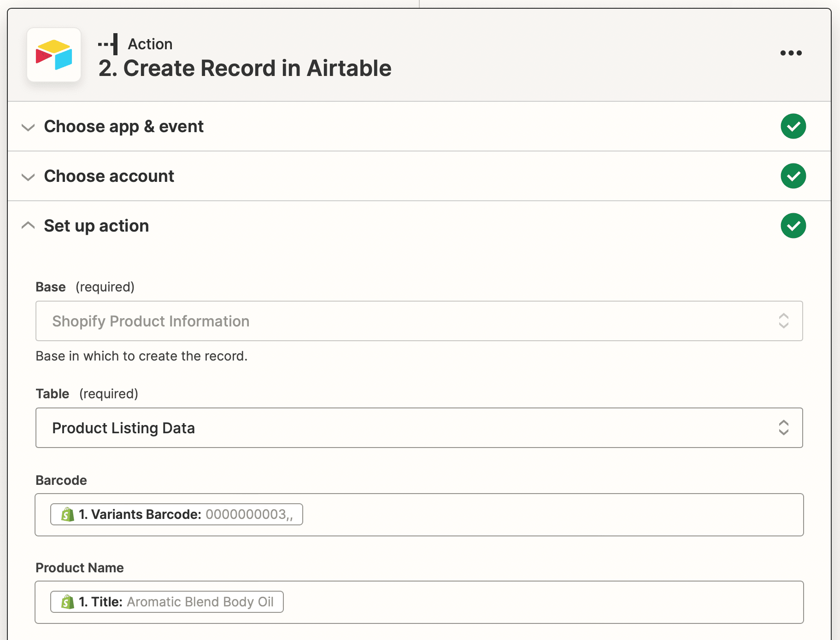Click step title Create Record in Airtable

pos(245,68)
